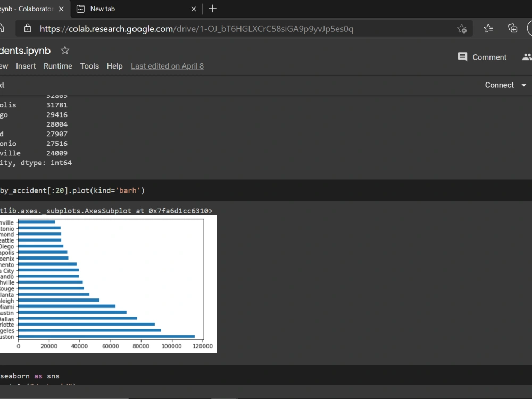Screen dimensions: 532x399
Task: Click the 'seaborn as sns' code cell
Action: tap(266, 376)
